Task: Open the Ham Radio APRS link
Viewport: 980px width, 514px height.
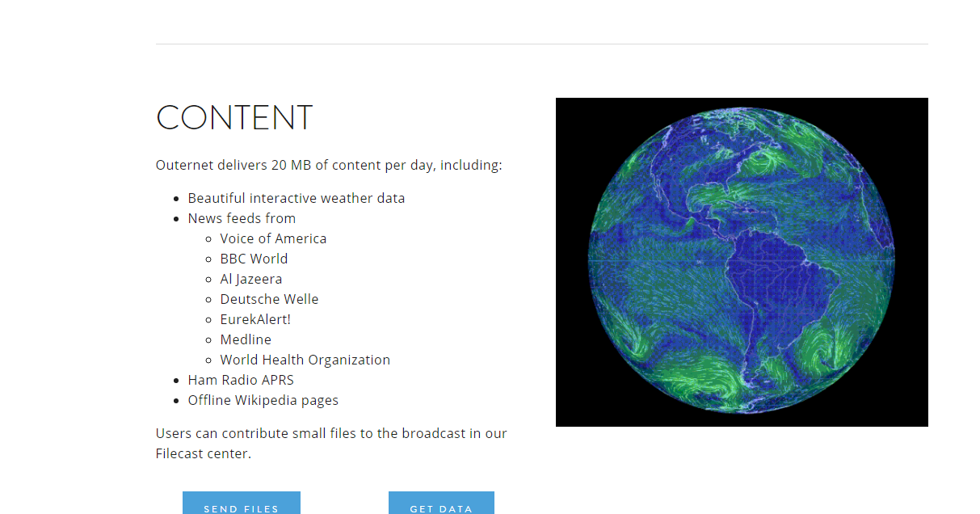Action: click(x=241, y=380)
